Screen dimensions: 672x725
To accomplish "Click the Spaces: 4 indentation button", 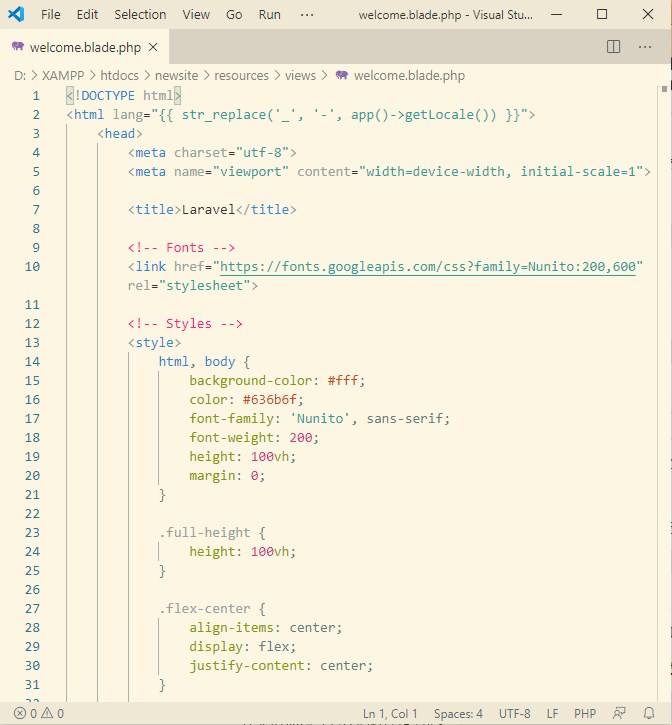I will click(x=458, y=714).
